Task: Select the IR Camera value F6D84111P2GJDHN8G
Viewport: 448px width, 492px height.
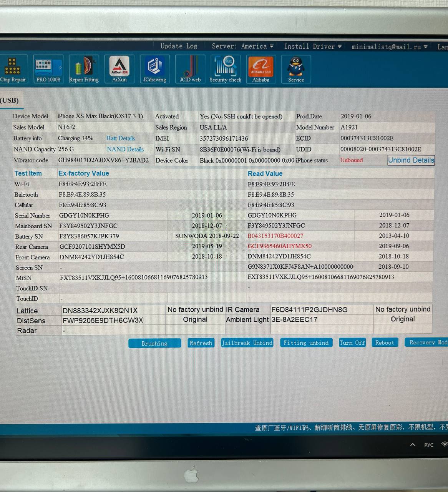Action: (309, 310)
